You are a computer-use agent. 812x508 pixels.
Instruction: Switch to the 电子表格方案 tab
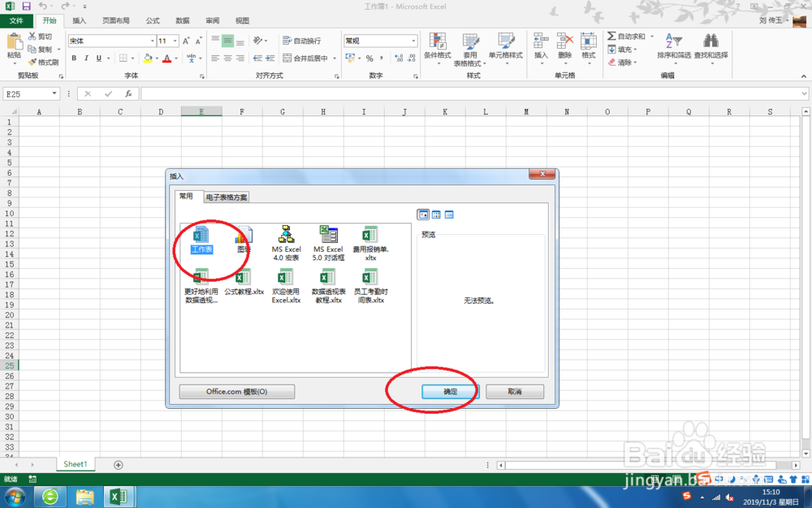(226, 196)
